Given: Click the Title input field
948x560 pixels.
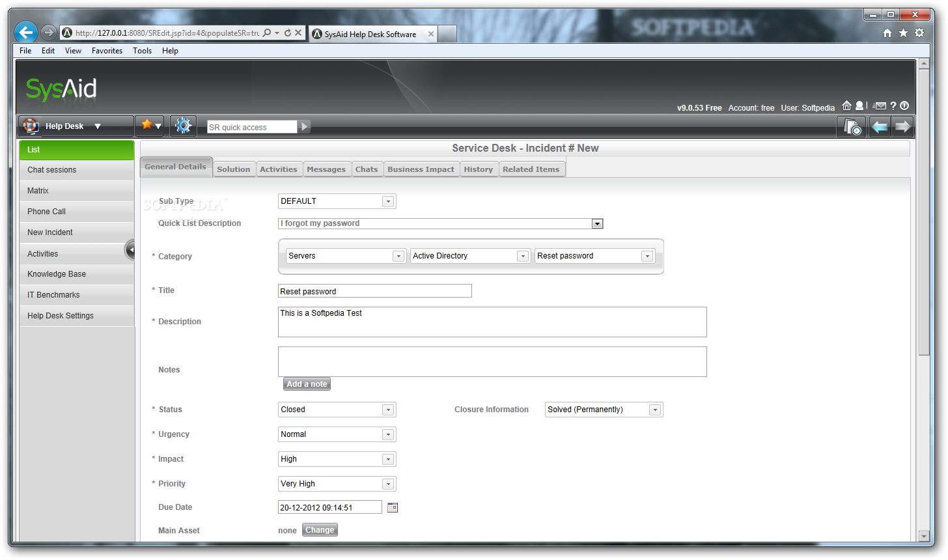Looking at the screenshot, I should point(375,291).
